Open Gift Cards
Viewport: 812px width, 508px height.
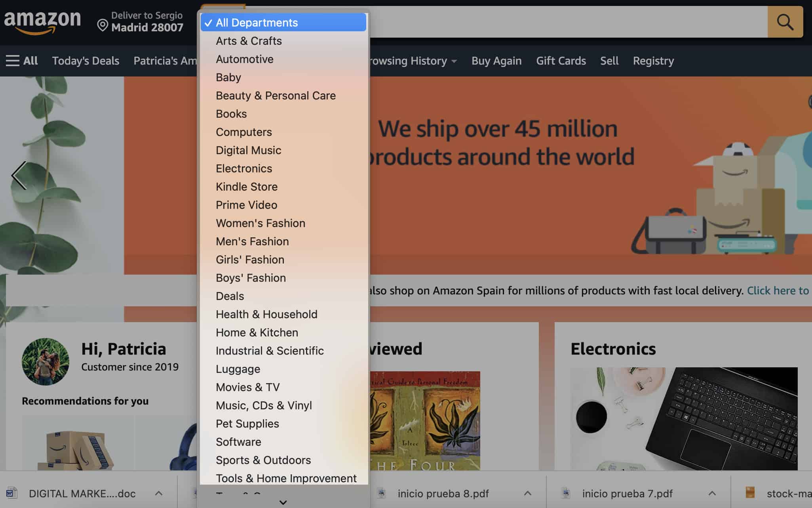pyautogui.click(x=561, y=61)
